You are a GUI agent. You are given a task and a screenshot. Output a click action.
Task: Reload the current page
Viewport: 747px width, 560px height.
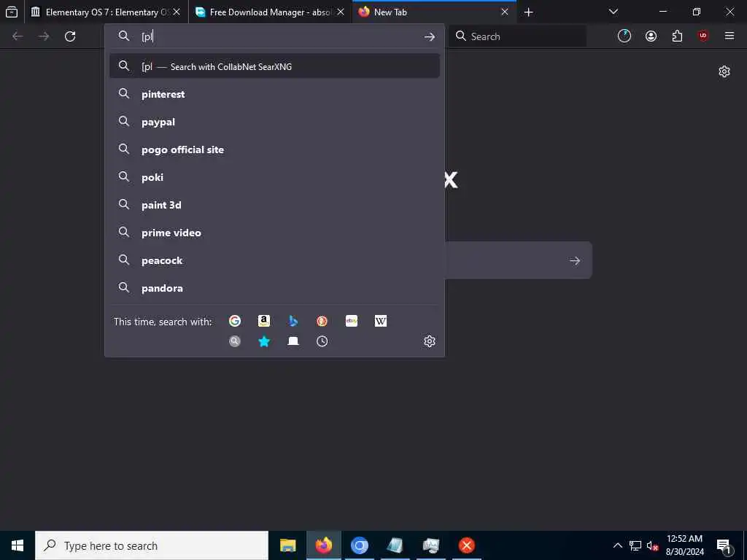coord(70,36)
